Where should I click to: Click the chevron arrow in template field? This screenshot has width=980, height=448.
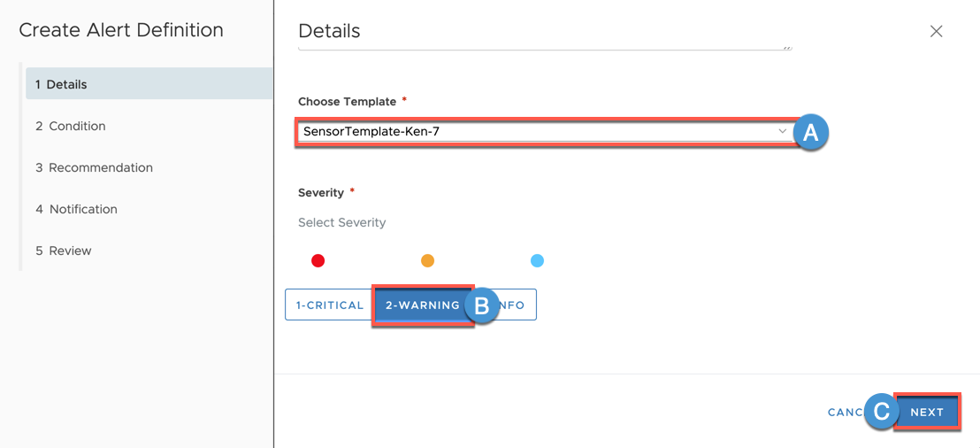point(782,131)
